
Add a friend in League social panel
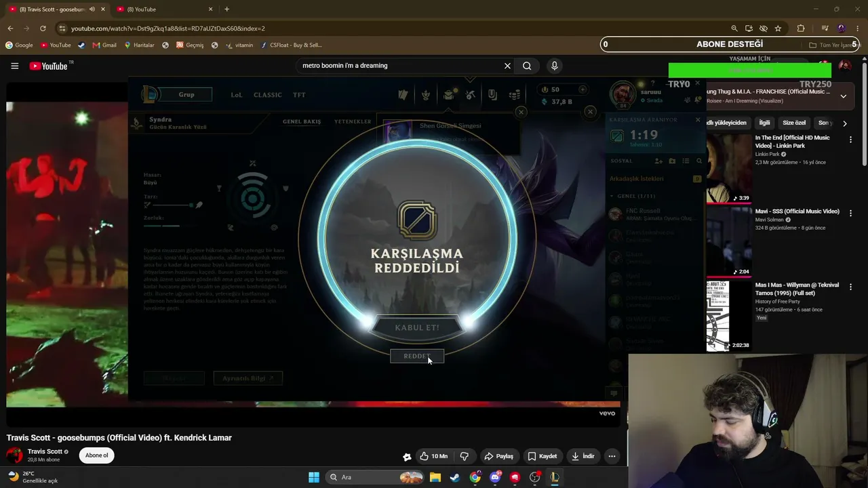click(x=658, y=161)
